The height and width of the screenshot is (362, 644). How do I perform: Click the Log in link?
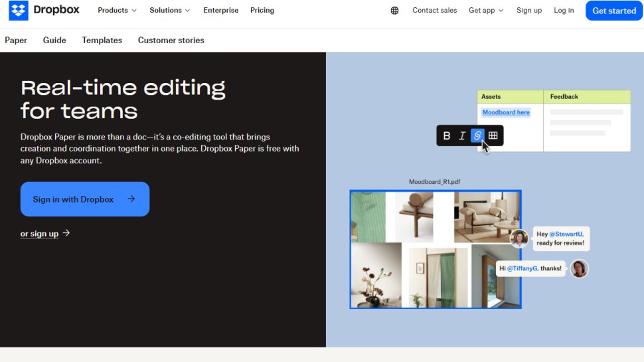pyautogui.click(x=564, y=10)
